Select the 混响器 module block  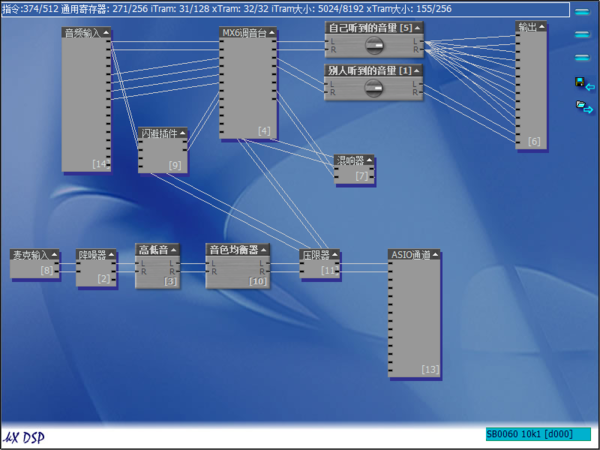(x=352, y=172)
